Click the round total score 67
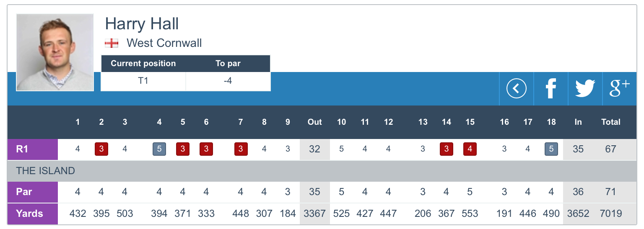This screenshot has height=229, width=644. coord(610,149)
